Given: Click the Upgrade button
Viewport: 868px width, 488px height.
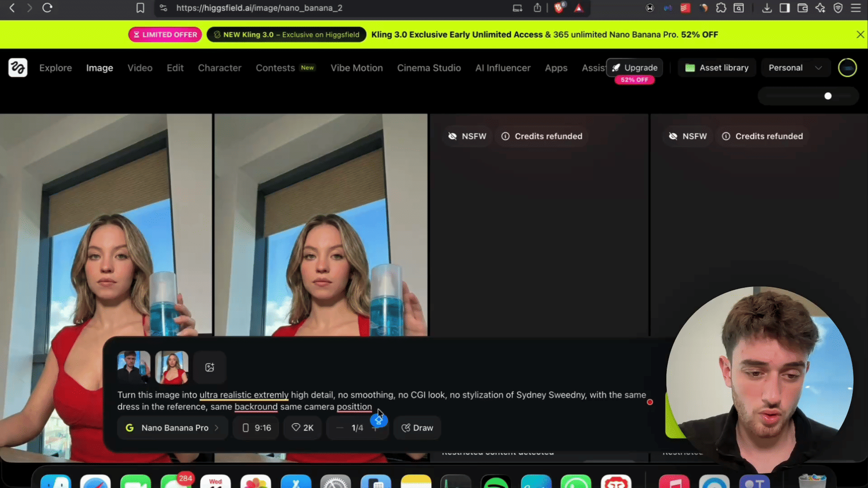Looking at the screenshot, I should click(x=635, y=68).
